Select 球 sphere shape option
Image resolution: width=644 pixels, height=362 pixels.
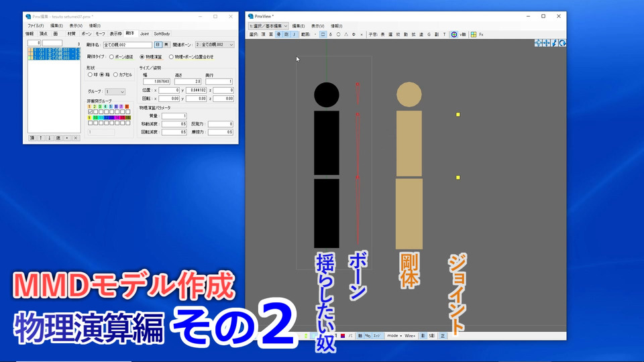pos(93,74)
